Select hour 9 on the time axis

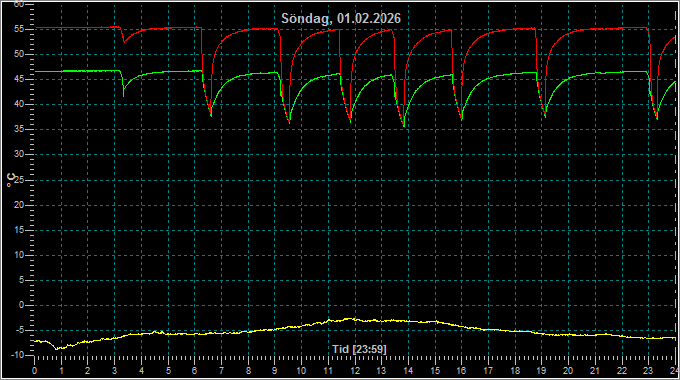275,371
